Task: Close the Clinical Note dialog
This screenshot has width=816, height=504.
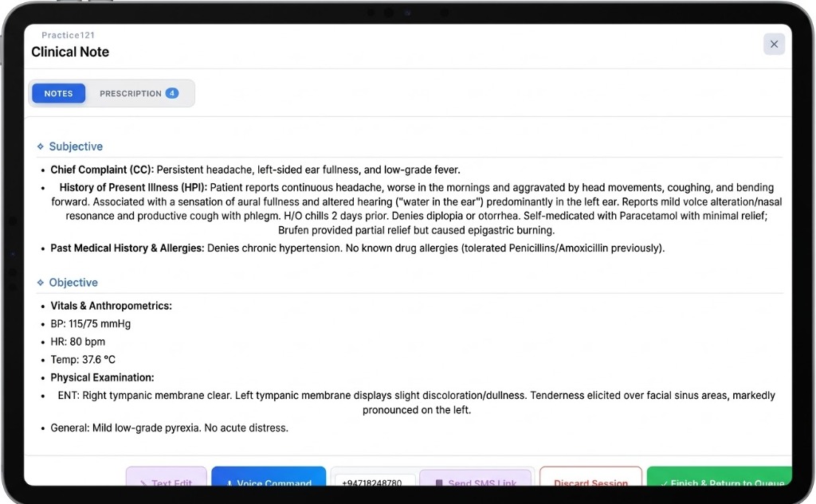Action: tap(774, 45)
